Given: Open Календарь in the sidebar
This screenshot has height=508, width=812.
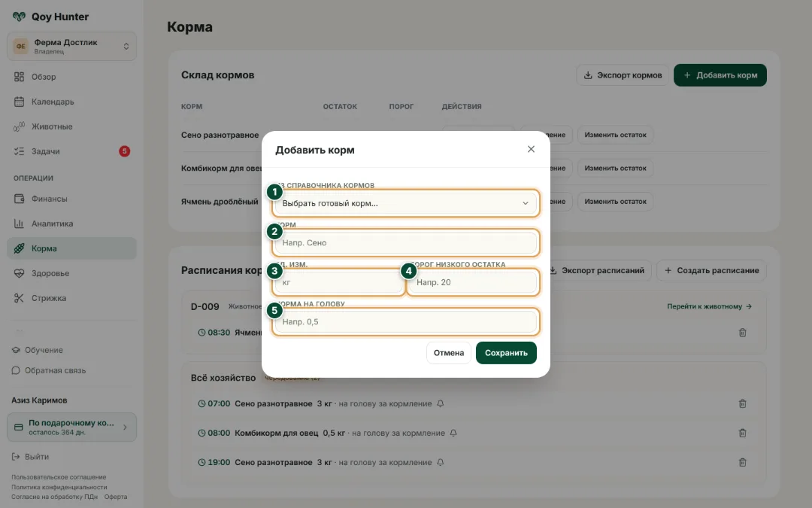Looking at the screenshot, I should (x=71, y=102).
